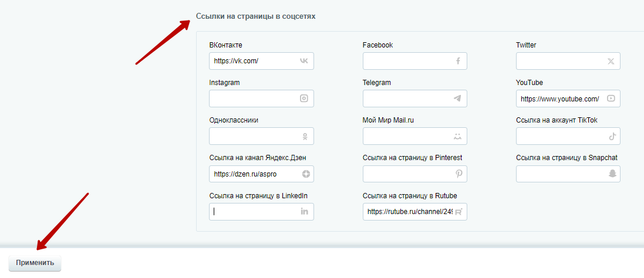Click the Instagram camera icon
This screenshot has height=278, width=644.
click(x=304, y=99)
